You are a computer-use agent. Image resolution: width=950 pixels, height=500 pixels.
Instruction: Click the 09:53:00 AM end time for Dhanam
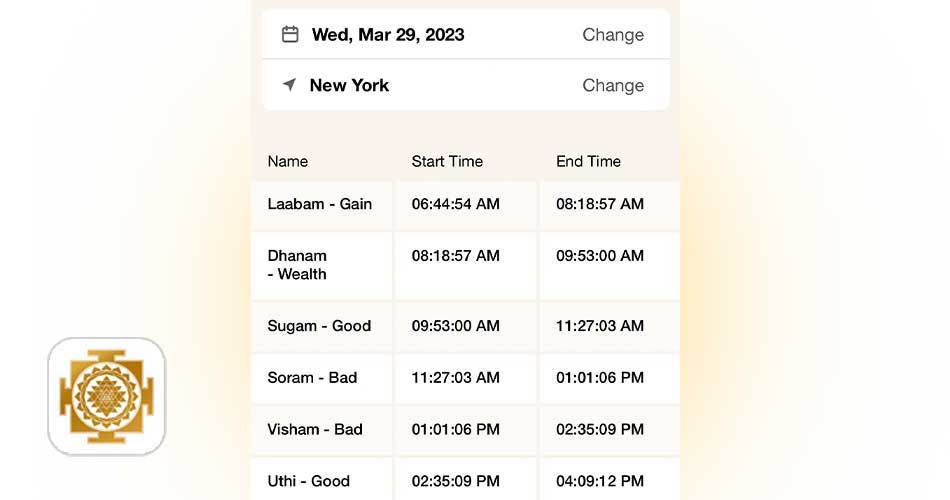coord(600,256)
